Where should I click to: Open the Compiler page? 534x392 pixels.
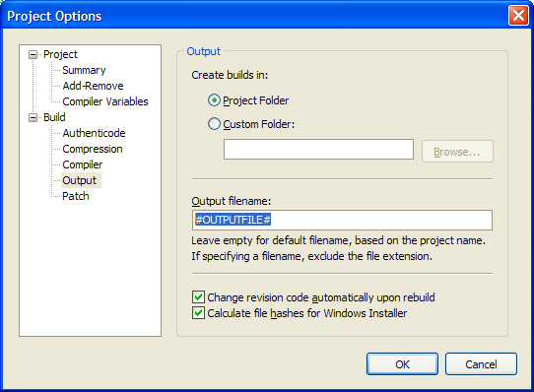82,164
